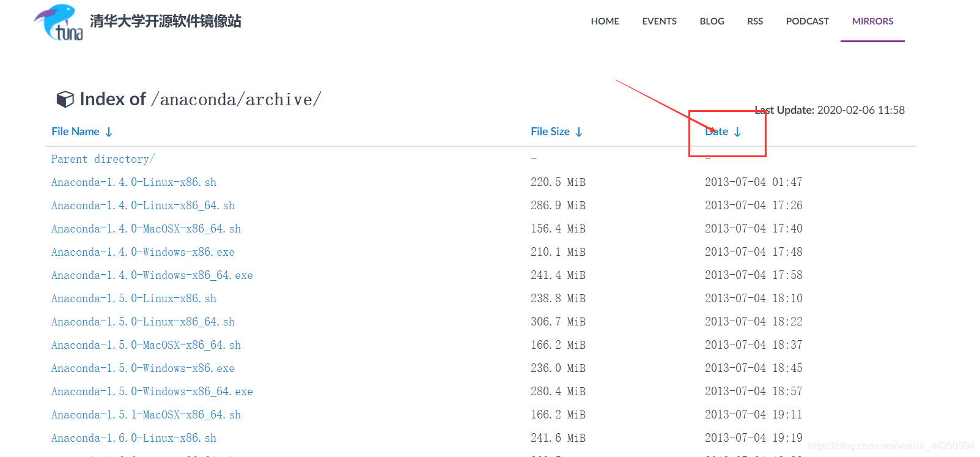The width and height of the screenshot is (980, 457).
Task: Click the date 2013-07-04 01:47
Action: click(x=754, y=182)
